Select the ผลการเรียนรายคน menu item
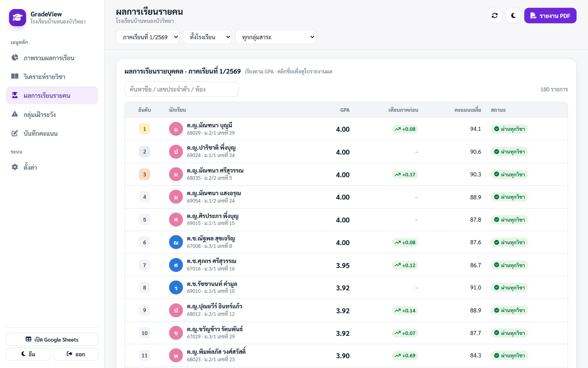This screenshot has height=368, width=588. tap(52, 95)
